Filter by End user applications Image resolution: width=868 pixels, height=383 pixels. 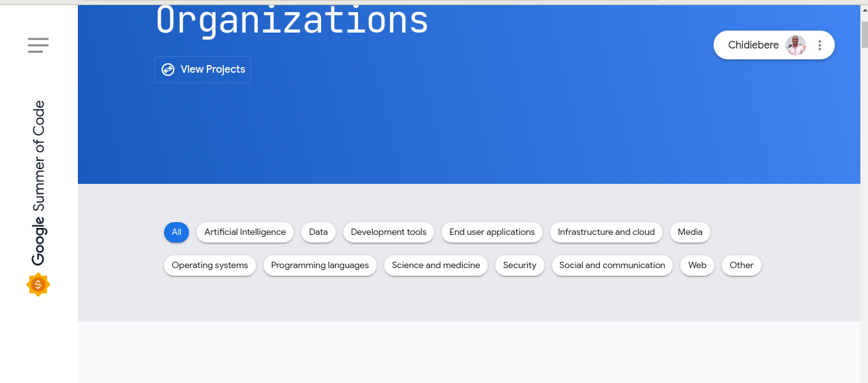coord(492,232)
